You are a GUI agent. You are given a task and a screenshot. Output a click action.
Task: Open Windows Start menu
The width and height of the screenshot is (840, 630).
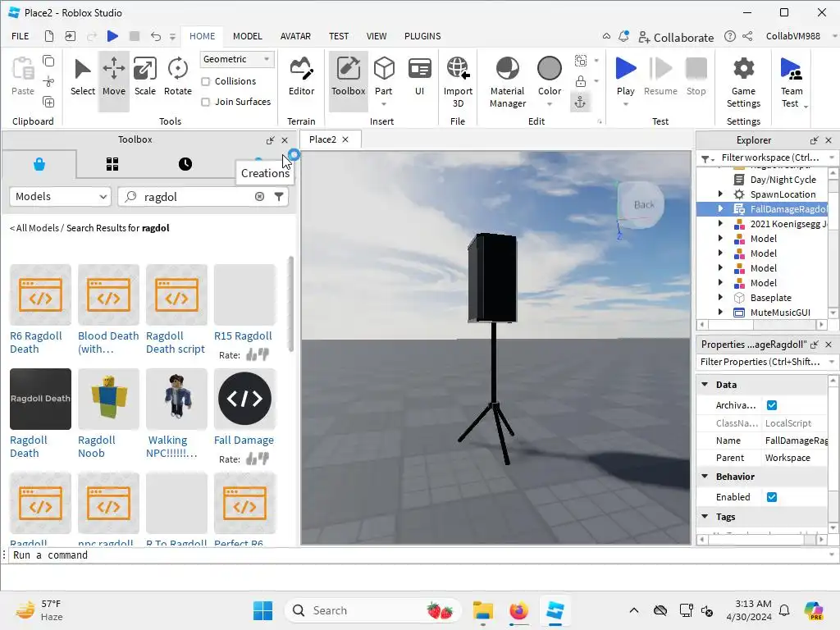coord(262,610)
